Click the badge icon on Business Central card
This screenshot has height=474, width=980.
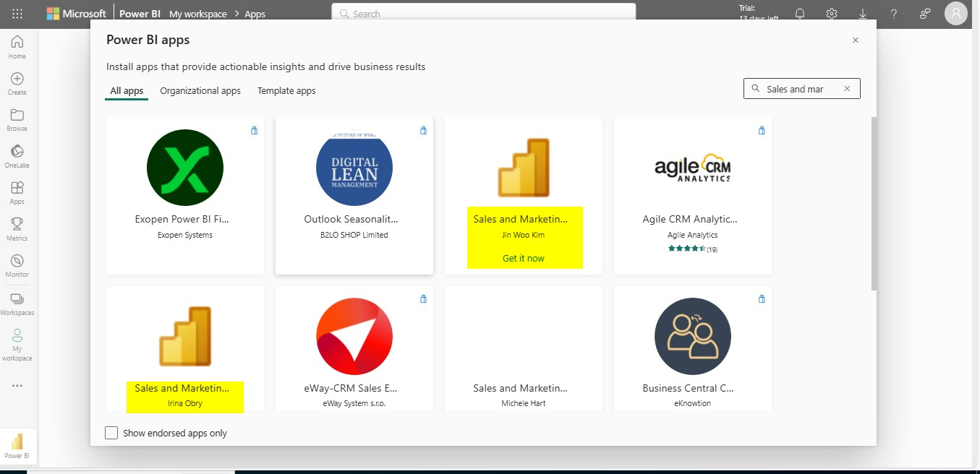[762, 298]
